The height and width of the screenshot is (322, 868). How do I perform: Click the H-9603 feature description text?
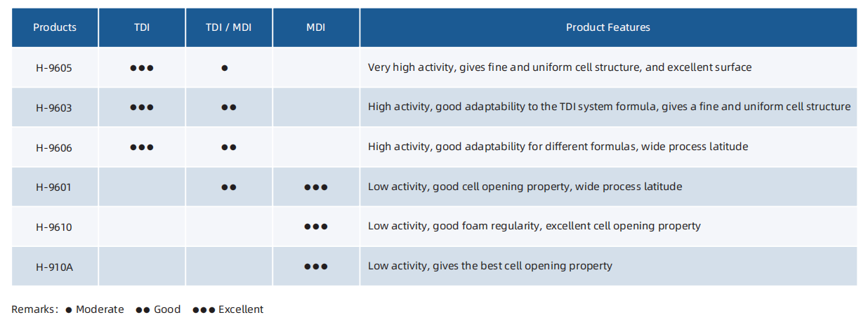coord(609,107)
